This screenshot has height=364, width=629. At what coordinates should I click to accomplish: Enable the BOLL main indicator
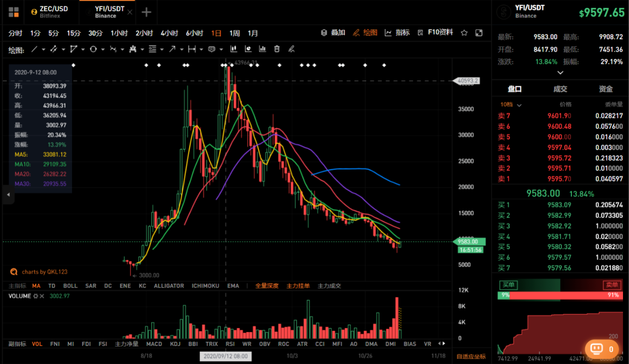(x=71, y=286)
